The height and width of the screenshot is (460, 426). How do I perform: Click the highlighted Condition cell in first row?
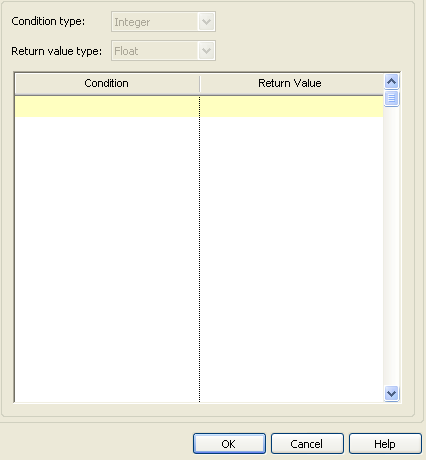coord(107,107)
